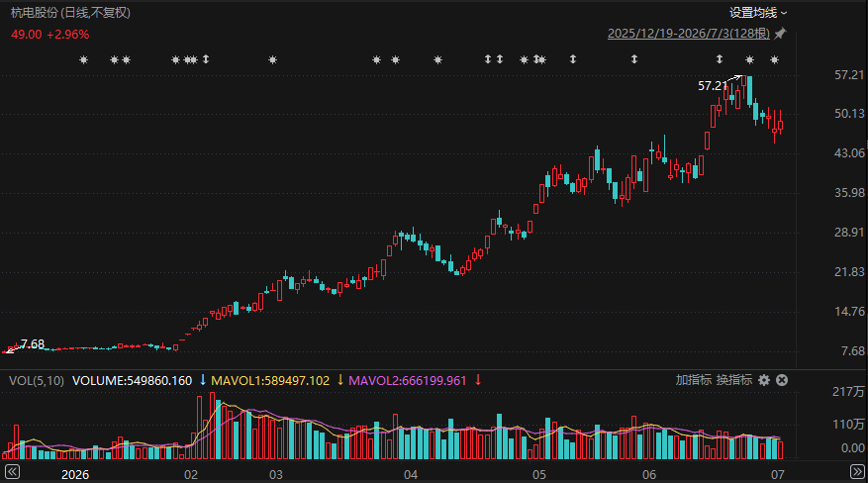Click the yellow down arrow after MAVOL1 value

[x=340, y=380]
